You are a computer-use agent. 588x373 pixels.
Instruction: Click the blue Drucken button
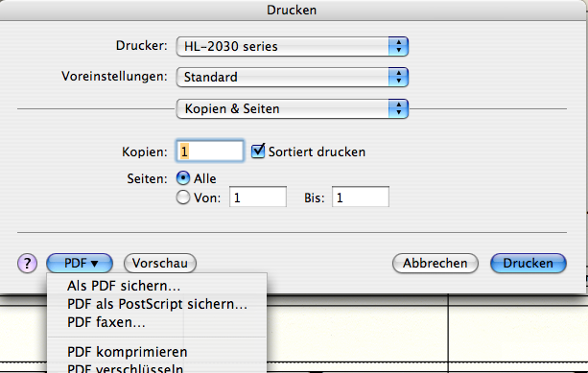(529, 263)
